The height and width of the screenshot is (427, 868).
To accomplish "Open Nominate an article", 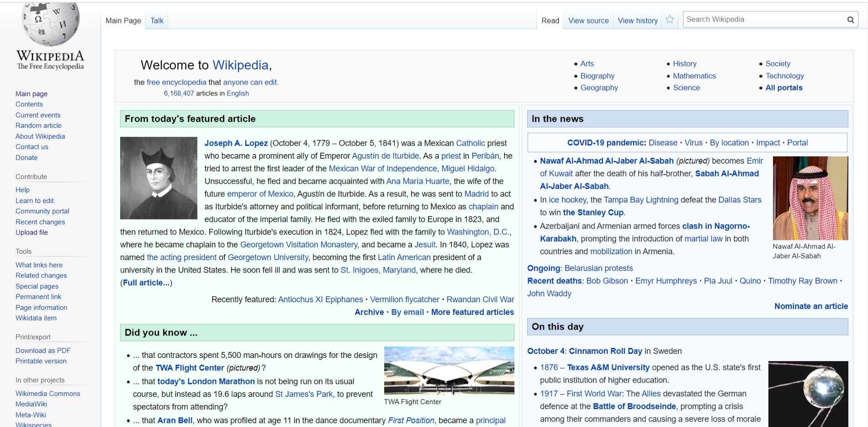I will click(x=811, y=306).
